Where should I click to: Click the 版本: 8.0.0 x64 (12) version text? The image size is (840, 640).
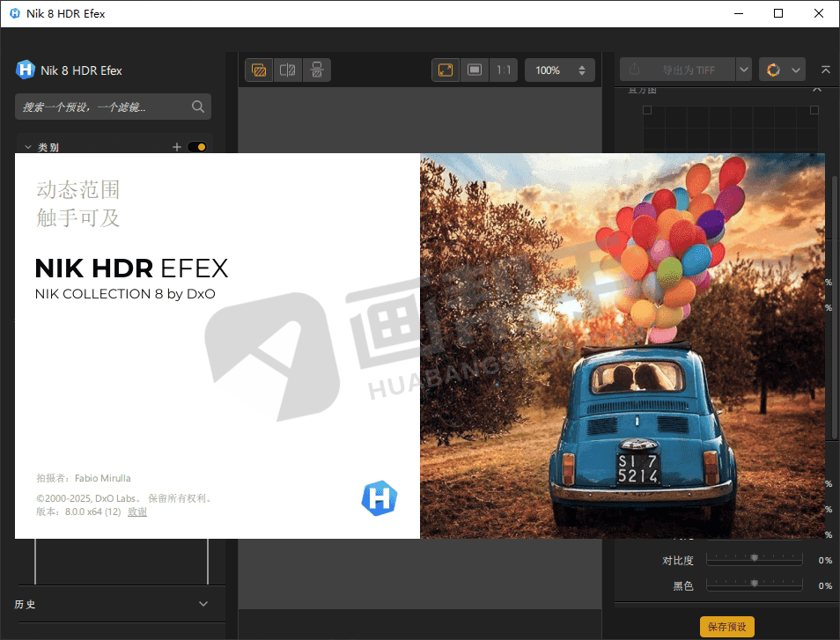tap(78, 511)
